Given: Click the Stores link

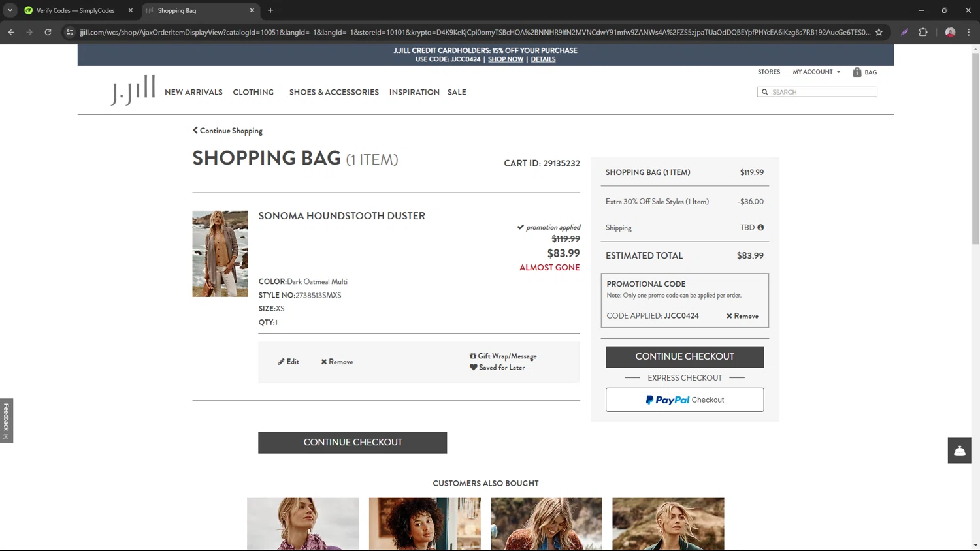Looking at the screenshot, I should coord(769,72).
